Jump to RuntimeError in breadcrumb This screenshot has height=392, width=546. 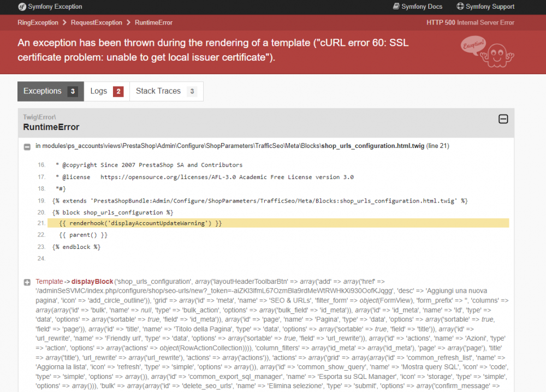[153, 22]
